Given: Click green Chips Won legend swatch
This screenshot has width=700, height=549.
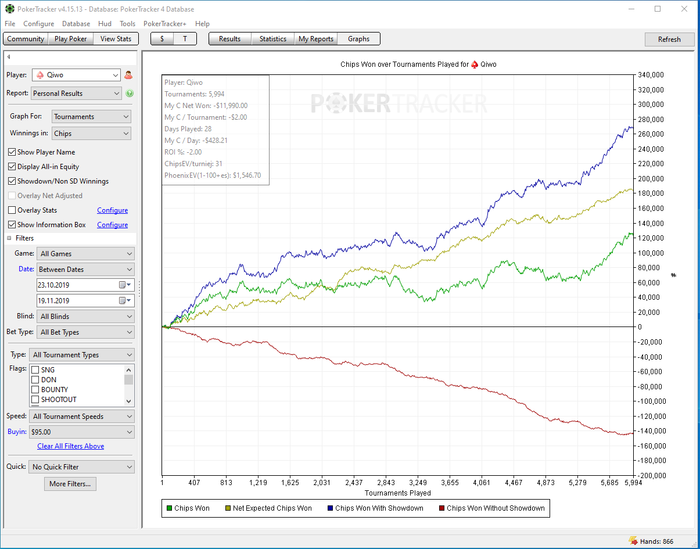Looking at the screenshot, I should [169, 508].
